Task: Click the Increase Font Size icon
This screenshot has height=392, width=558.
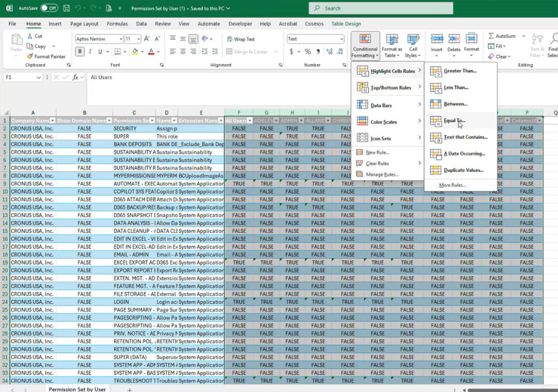Action: tap(147, 39)
